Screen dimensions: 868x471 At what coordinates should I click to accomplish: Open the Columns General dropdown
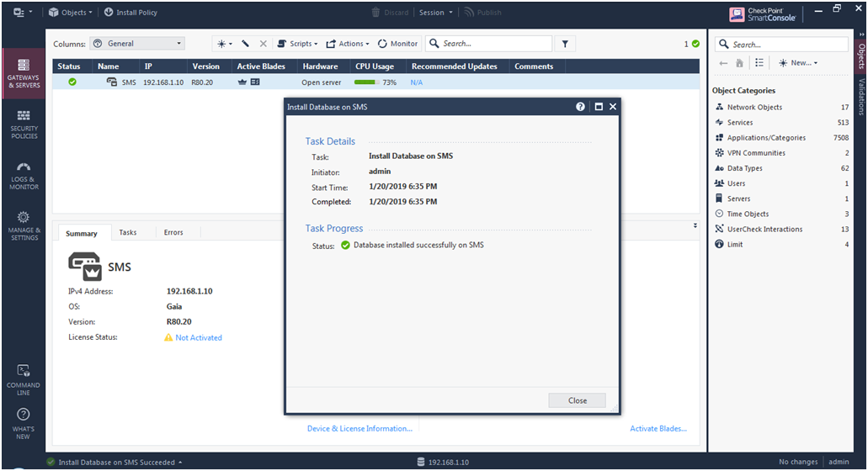[x=137, y=44]
